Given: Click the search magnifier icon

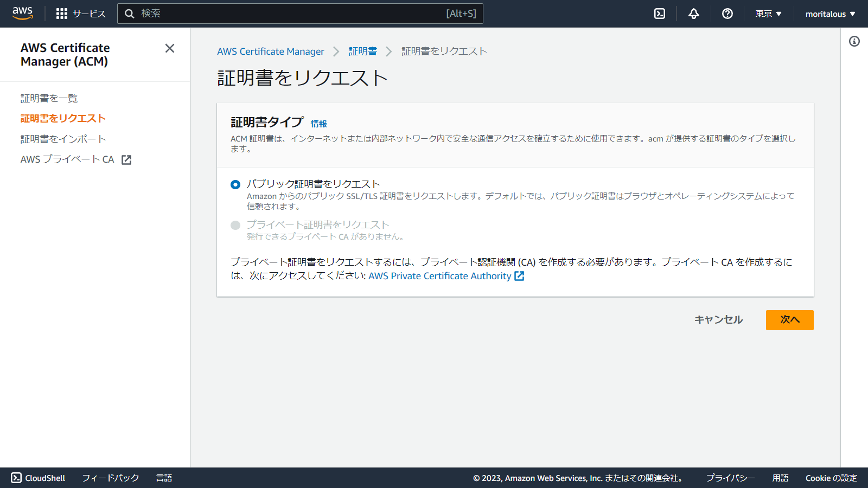Looking at the screenshot, I should click(x=129, y=14).
